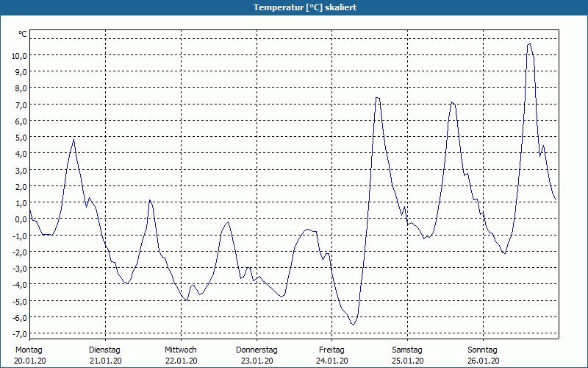Image resolution: width=588 pixels, height=368 pixels.
Task: Click the 23.01.20 date label
Action: pyautogui.click(x=257, y=361)
